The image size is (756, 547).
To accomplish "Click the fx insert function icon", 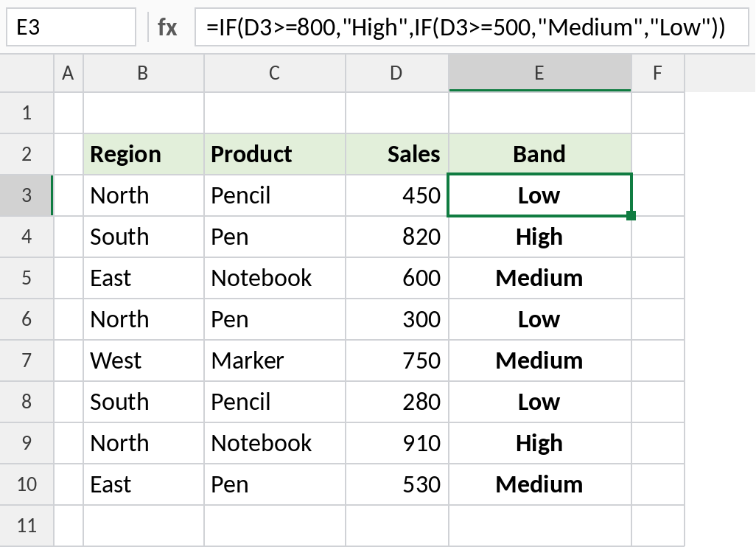I will click(167, 27).
